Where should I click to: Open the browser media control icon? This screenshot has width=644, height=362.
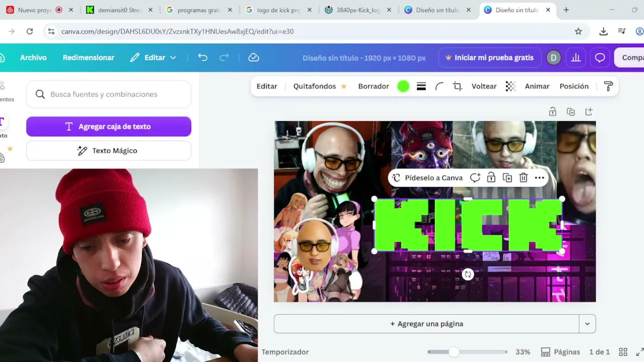click(622, 31)
